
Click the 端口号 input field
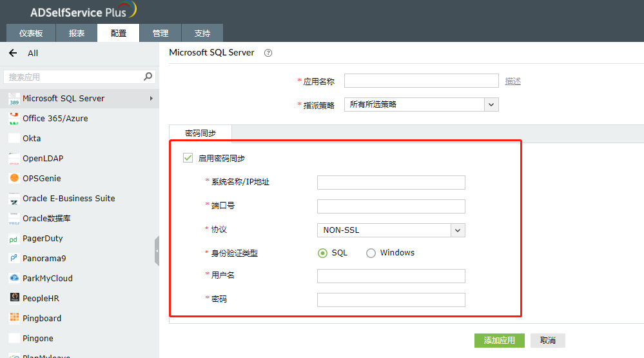tap(391, 206)
